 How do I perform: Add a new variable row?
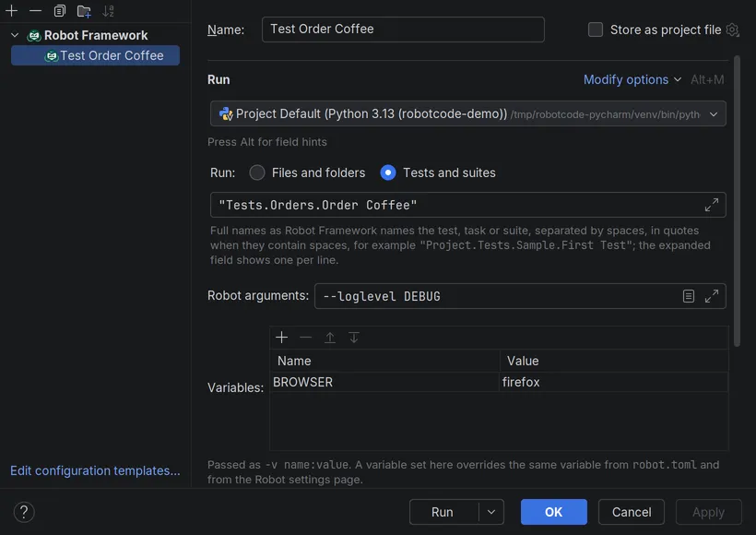click(x=281, y=338)
